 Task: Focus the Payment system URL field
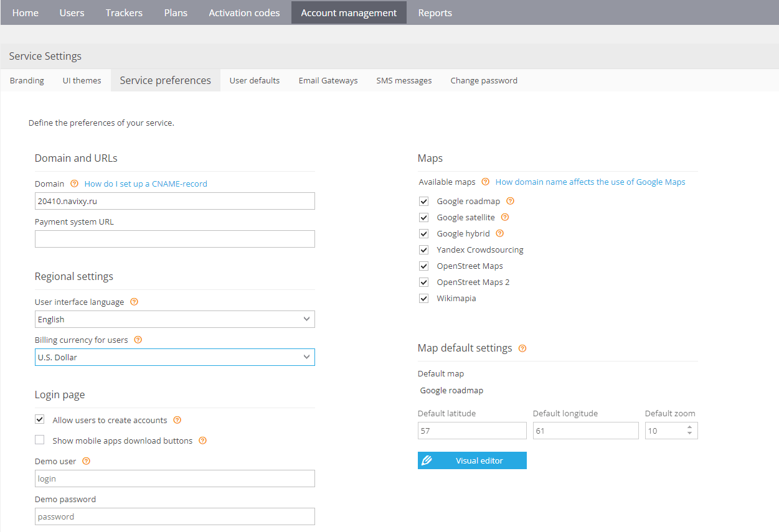(175, 239)
